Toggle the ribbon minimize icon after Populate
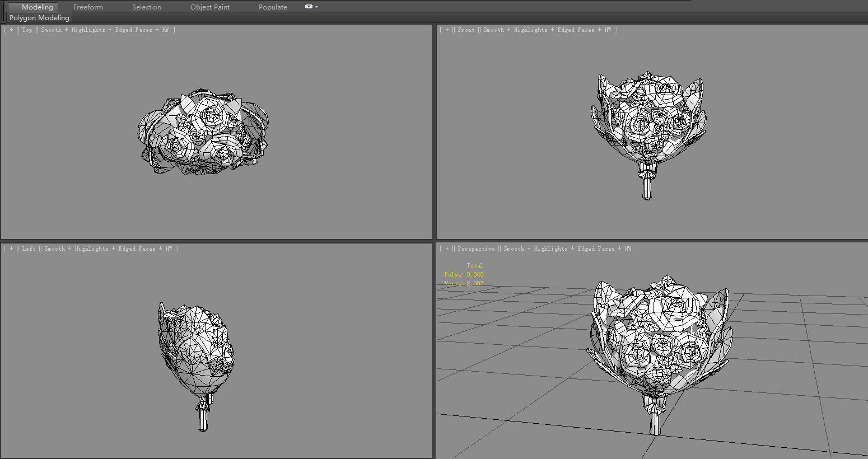868x459 pixels. click(309, 7)
